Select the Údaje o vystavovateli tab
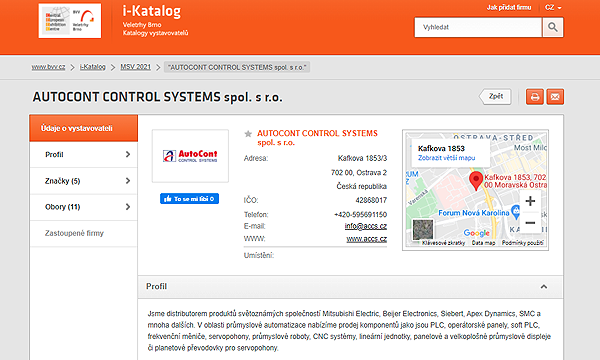Screen dimensions: 600x360 pos(83,128)
